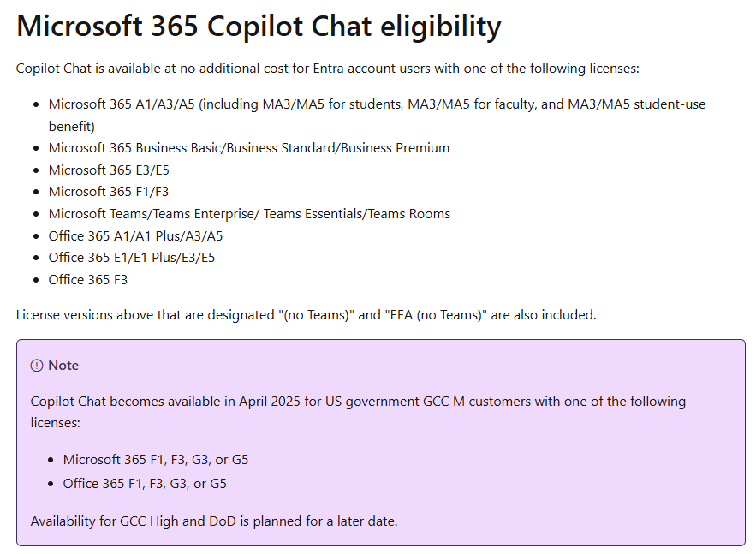
Task: Select the Business Basic/Standard/Premium list item
Action: tap(249, 148)
